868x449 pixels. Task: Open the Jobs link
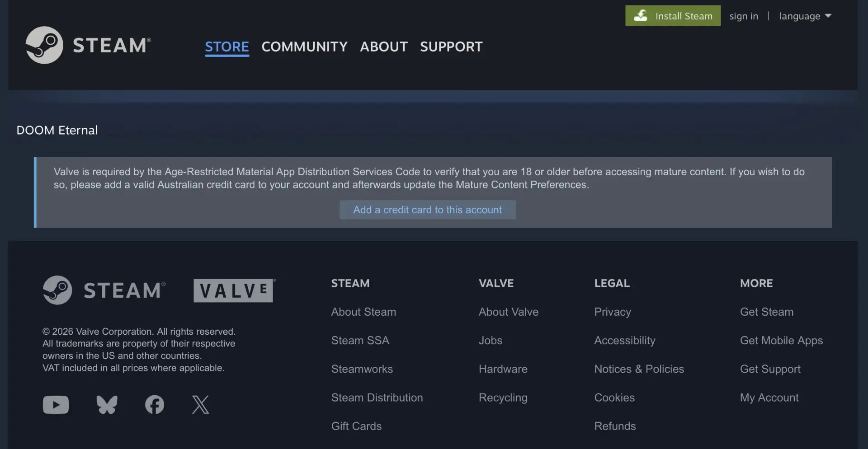pos(491,340)
